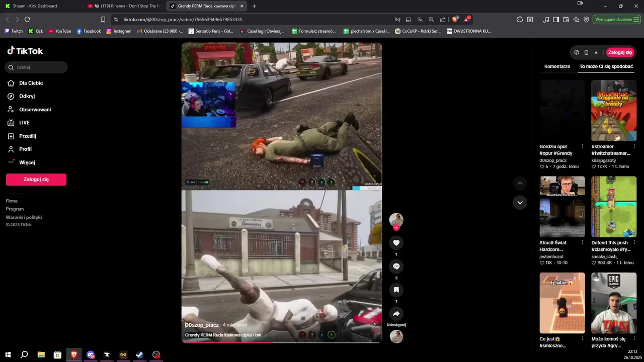
Task: Switch to To może Ci się spodobać tab
Action: (x=606, y=66)
